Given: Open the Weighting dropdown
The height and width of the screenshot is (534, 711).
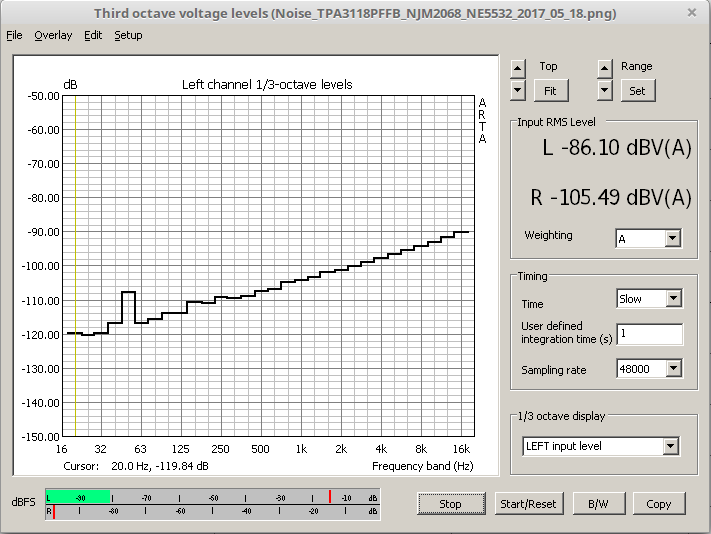Looking at the screenshot, I should (672, 238).
